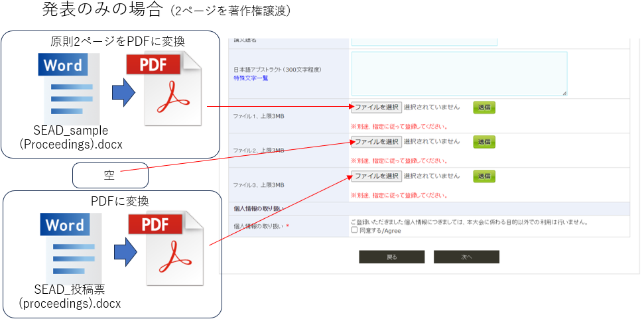Viewport: 644px width, 321px height.
Task: Click the Word icon above SEAD_sample (Proceedings).docx
Action: pyautogui.click(x=68, y=85)
